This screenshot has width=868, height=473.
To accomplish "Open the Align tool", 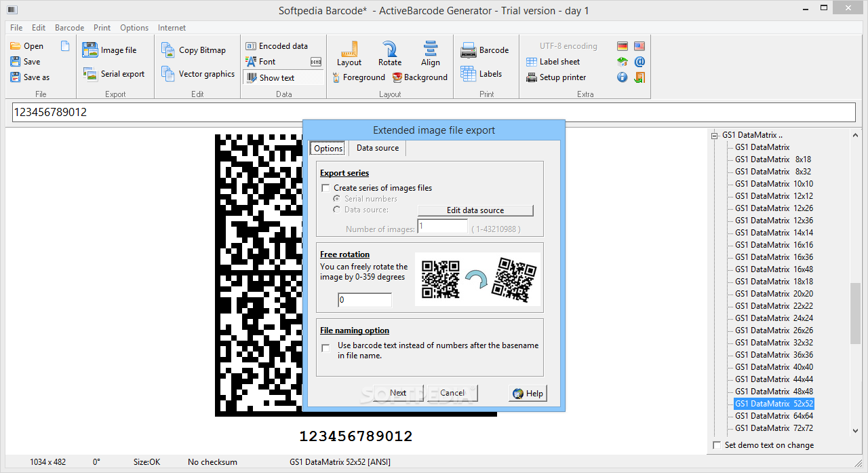I will [x=431, y=53].
